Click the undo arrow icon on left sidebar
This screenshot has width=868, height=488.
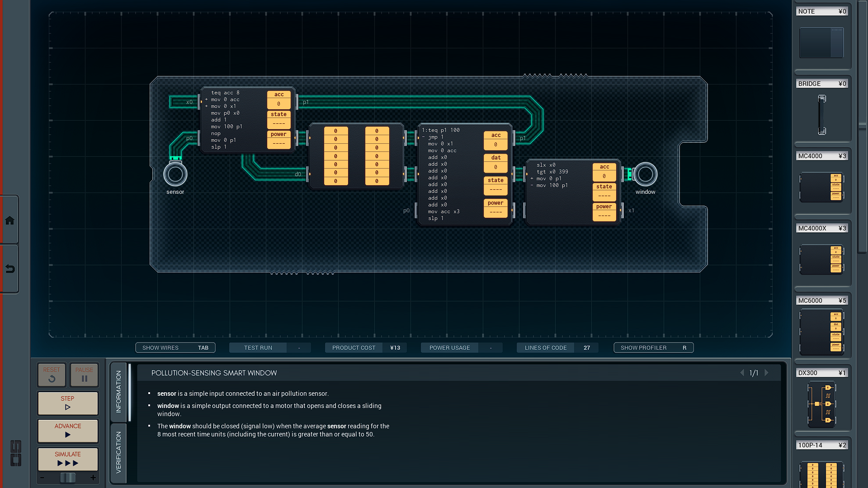(9, 269)
